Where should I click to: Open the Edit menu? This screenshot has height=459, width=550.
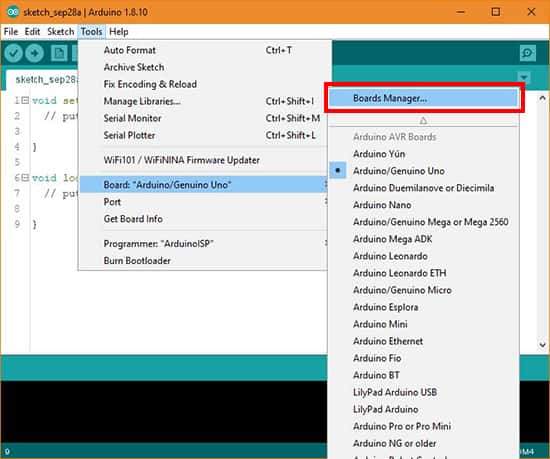pyautogui.click(x=32, y=32)
